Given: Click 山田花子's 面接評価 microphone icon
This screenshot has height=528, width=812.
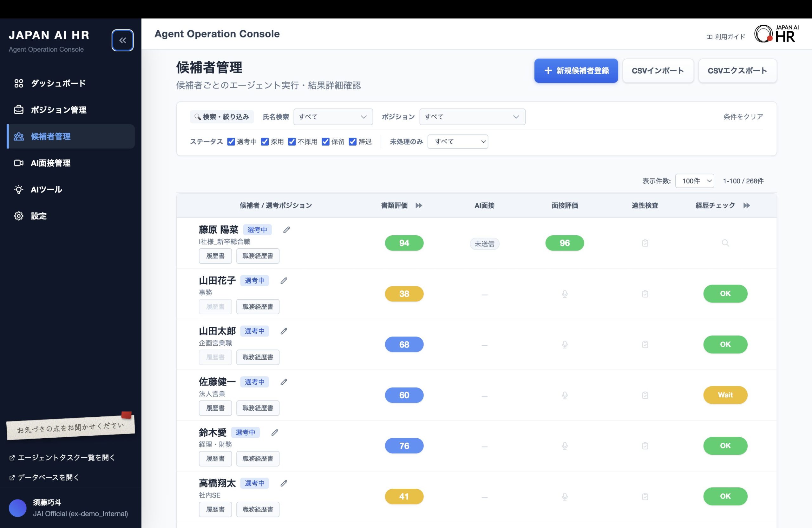Looking at the screenshot, I should pos(565,294).
